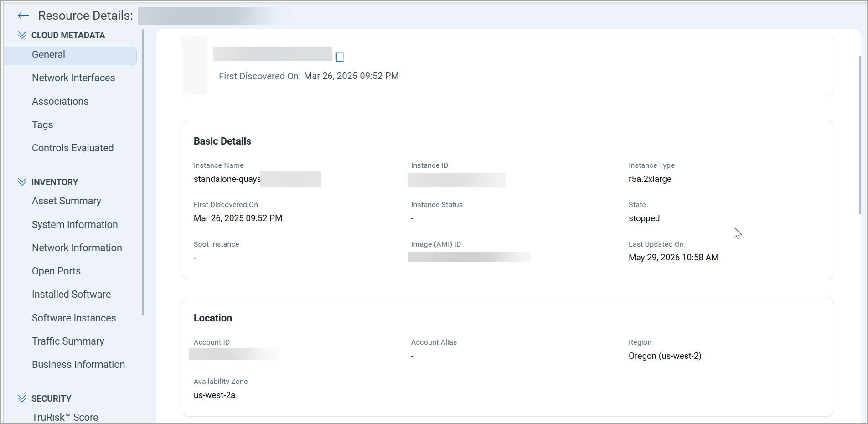Open System Information
Screen dimensions: 868x424
[x=75, y=225]
